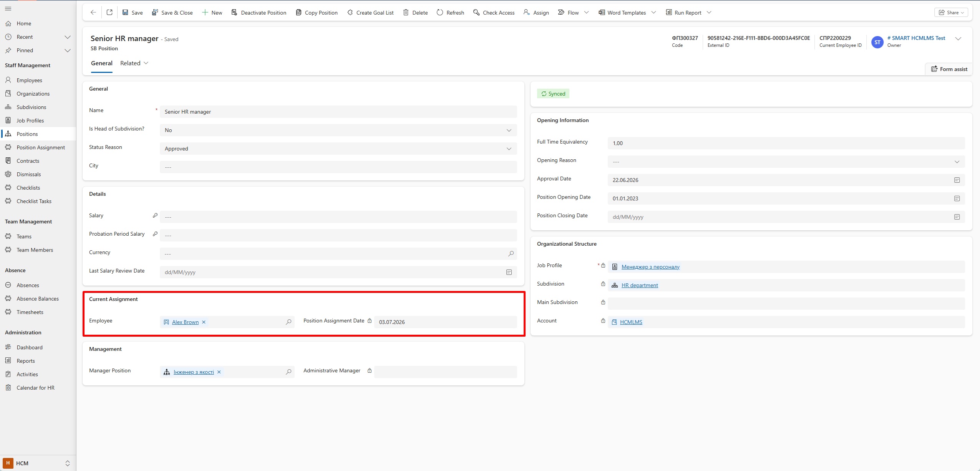Click the Form assist button
The image size is (980, 471).
point(949,69)
